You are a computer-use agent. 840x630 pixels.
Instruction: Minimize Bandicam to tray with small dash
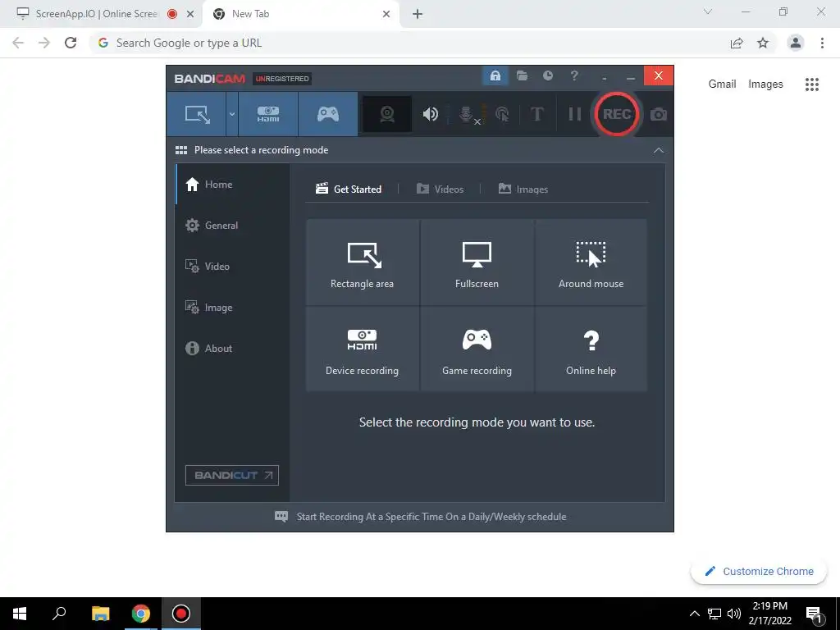coord(605,78)
